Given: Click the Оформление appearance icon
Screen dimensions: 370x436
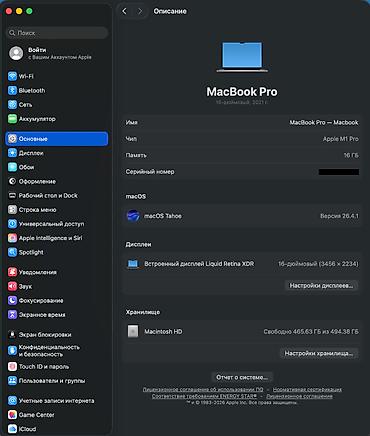Looking at the screenshot, I should pyautogui.click(x=12, y=181).
